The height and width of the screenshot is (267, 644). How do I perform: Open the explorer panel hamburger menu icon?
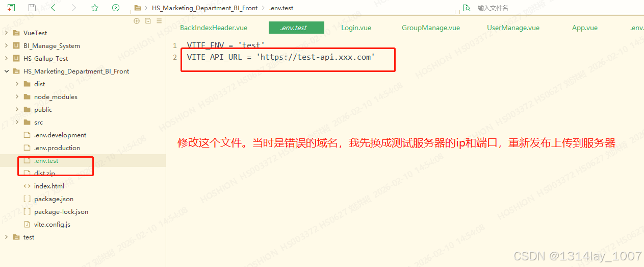(x=159, y=21)
